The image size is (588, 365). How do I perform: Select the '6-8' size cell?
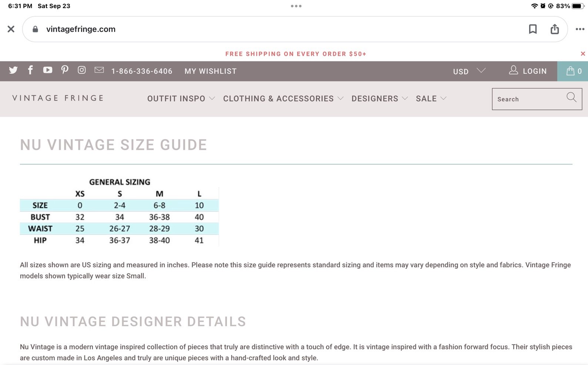pyautogui.click(x=159, y=205)
